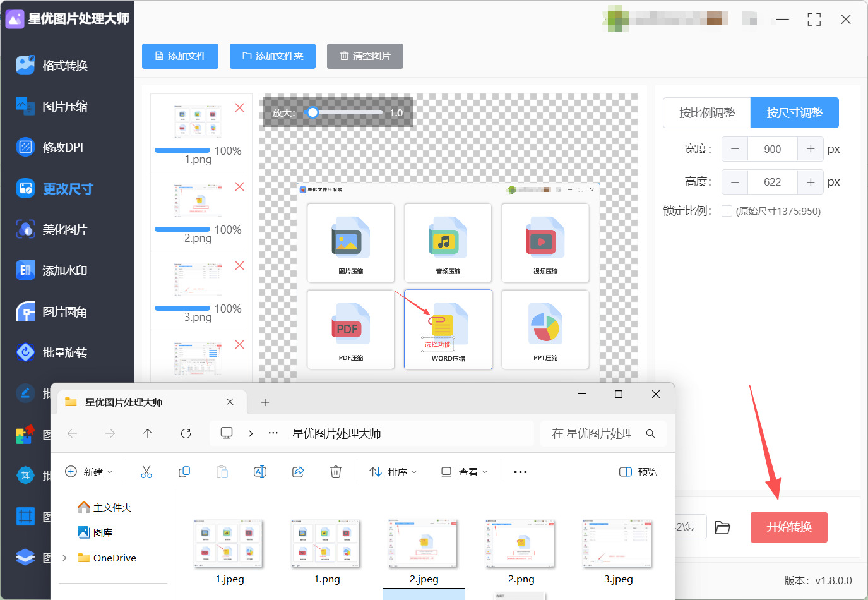Remove 2.png from the file list
The width and height of the screenshot is (868, 600).
[x=239, y=187]
